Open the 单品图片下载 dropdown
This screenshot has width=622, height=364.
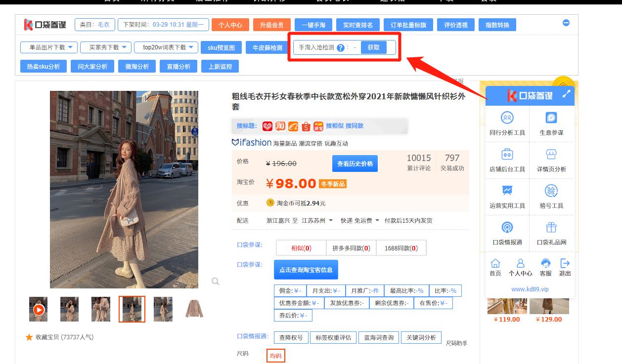click(x=48, y=47)
